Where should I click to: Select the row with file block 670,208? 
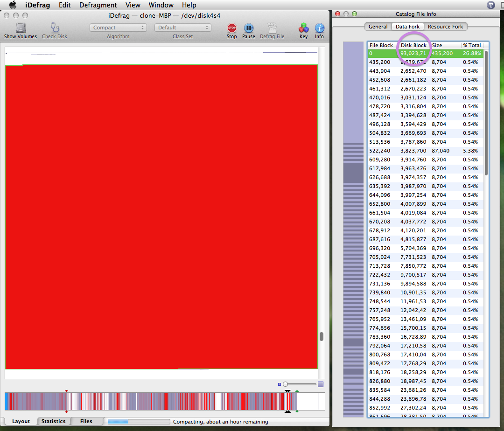coord(426,222)
